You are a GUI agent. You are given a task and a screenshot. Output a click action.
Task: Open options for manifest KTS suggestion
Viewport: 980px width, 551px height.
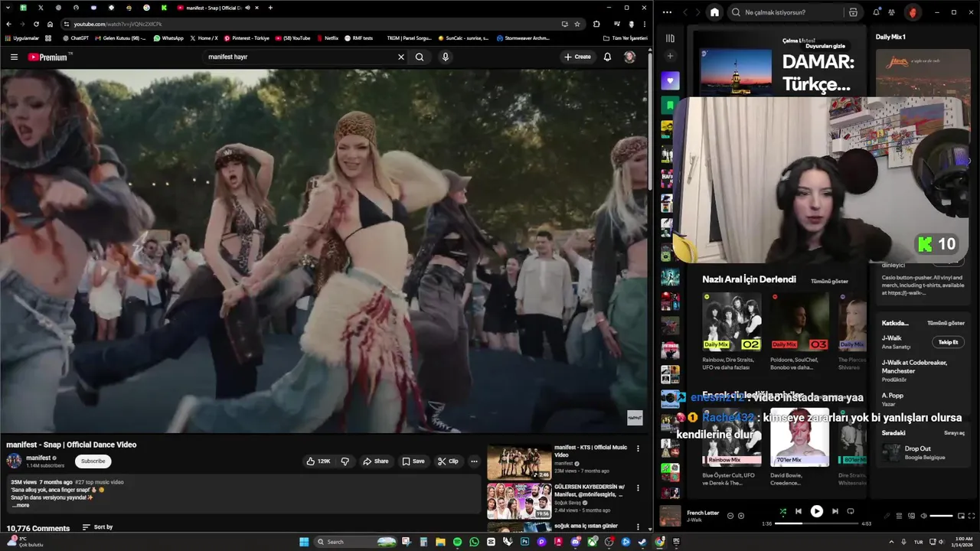[638, 448]
